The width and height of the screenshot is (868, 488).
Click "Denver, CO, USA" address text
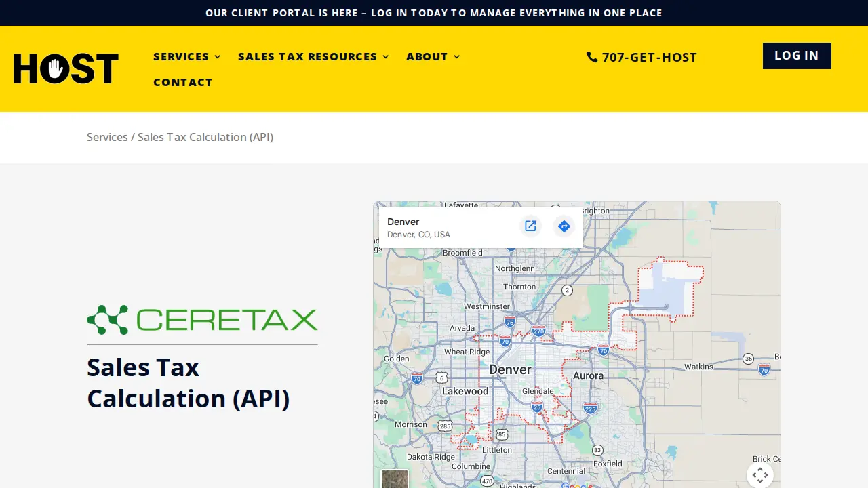pyautogui.click(x=418, y=235)
